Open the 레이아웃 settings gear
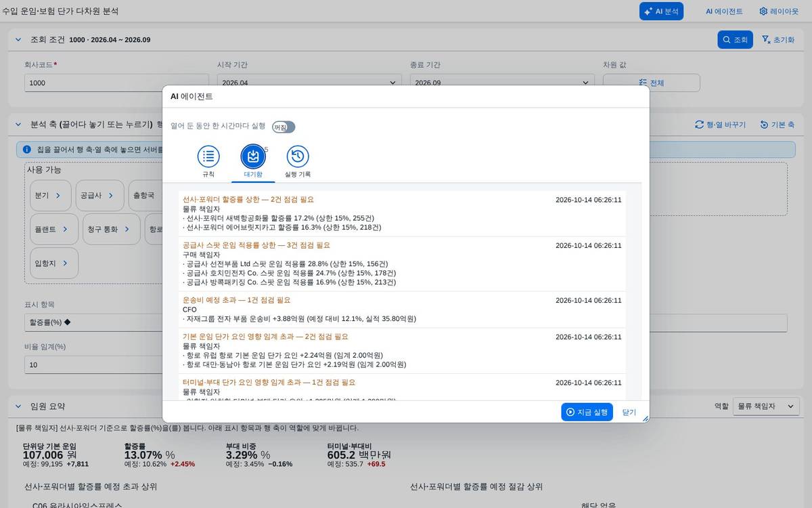The width and height of the screenshot is (812, 508). tap(763, 11)
